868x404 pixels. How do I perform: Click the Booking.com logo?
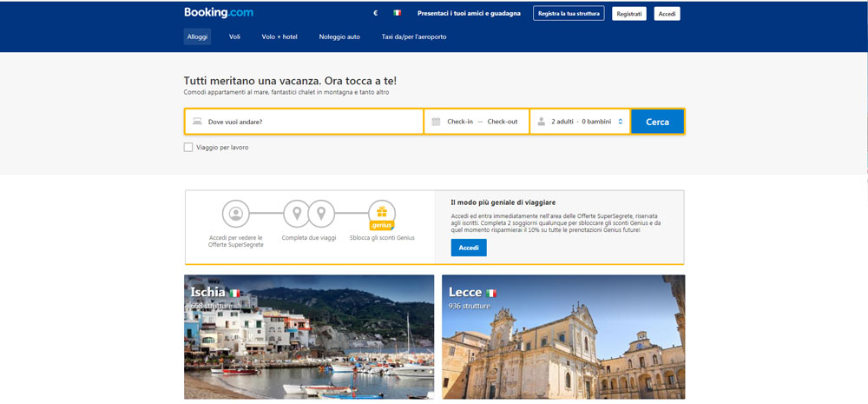(x=218, y=13)
